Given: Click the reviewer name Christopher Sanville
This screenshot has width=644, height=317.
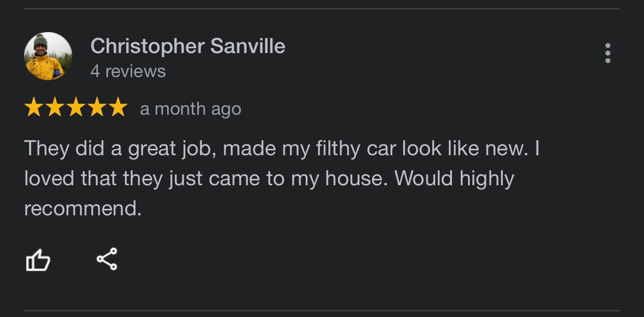Looking at the screenshot, I should click(x=188, y=47).
